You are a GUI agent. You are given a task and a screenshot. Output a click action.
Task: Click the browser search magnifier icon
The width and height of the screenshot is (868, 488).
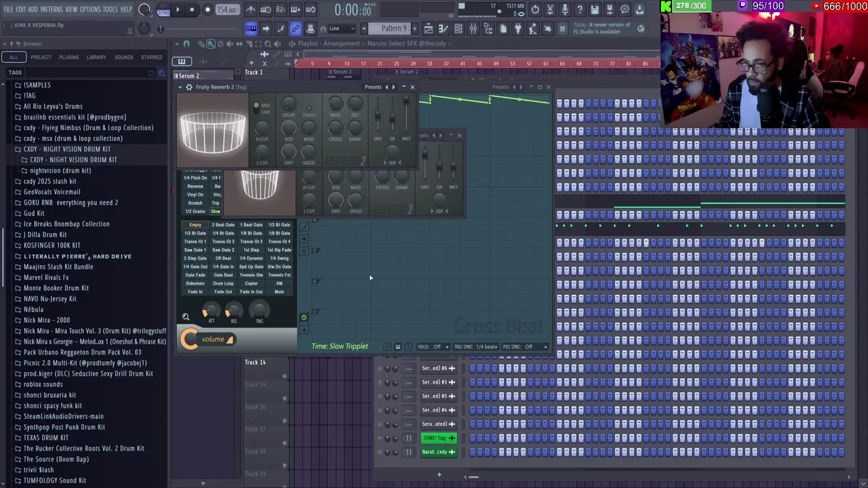[x=161, y=73]
